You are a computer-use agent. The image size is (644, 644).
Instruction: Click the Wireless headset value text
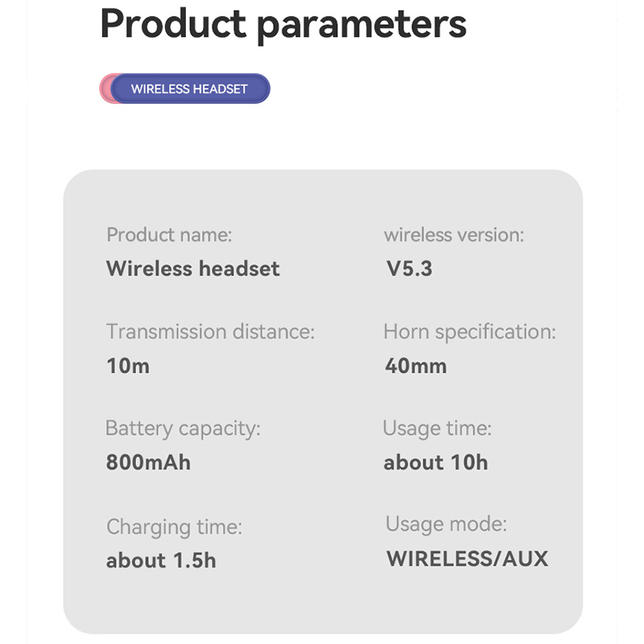193,269
